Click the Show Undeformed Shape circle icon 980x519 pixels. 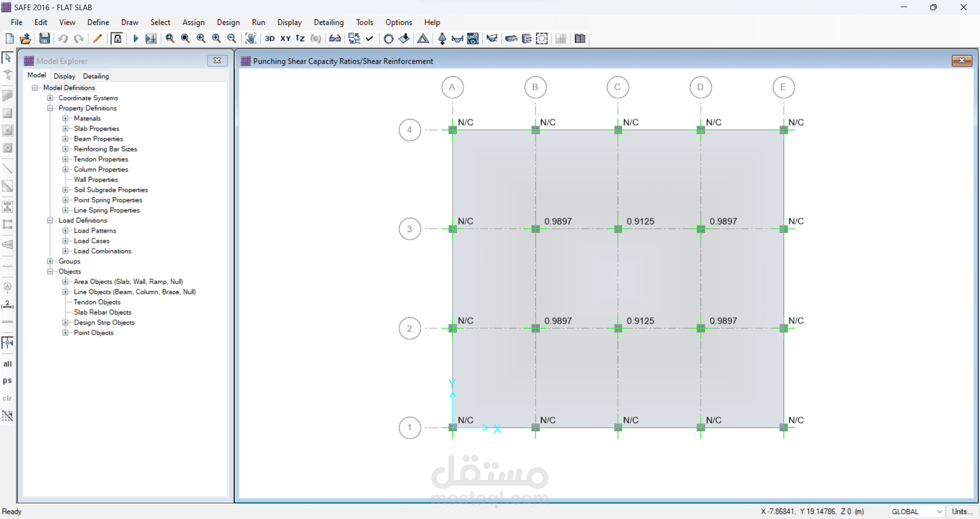tap(388, 38)
